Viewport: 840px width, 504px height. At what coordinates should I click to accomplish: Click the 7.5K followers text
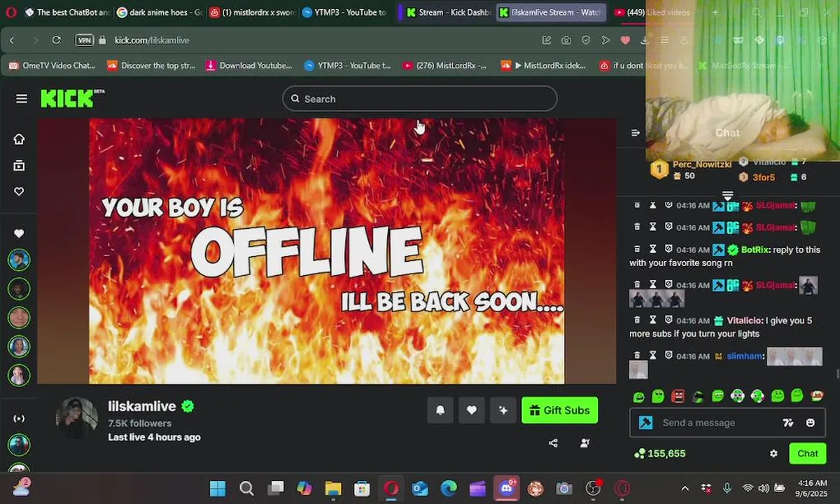pos(139,423)
